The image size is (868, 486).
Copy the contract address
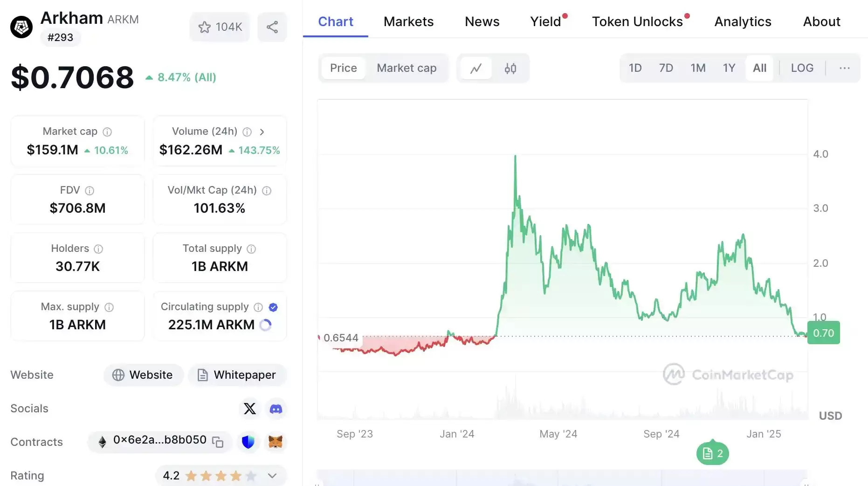click(218, 442)
